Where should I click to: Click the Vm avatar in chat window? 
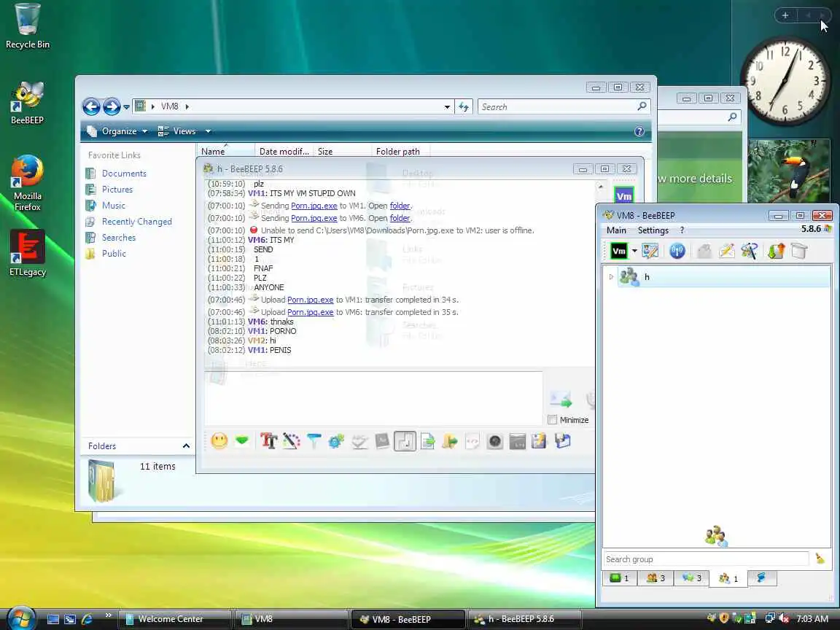coord(623,195)
